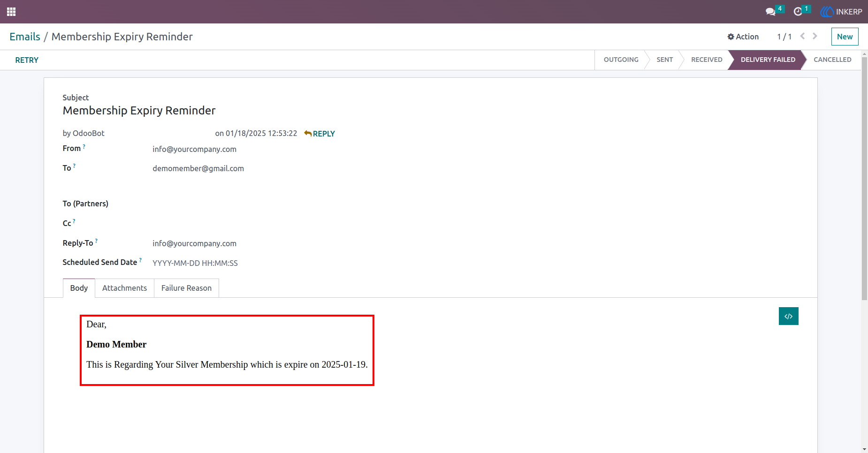Go to next record arrow
The image size is (868, 453).
(x=815, y=36)
